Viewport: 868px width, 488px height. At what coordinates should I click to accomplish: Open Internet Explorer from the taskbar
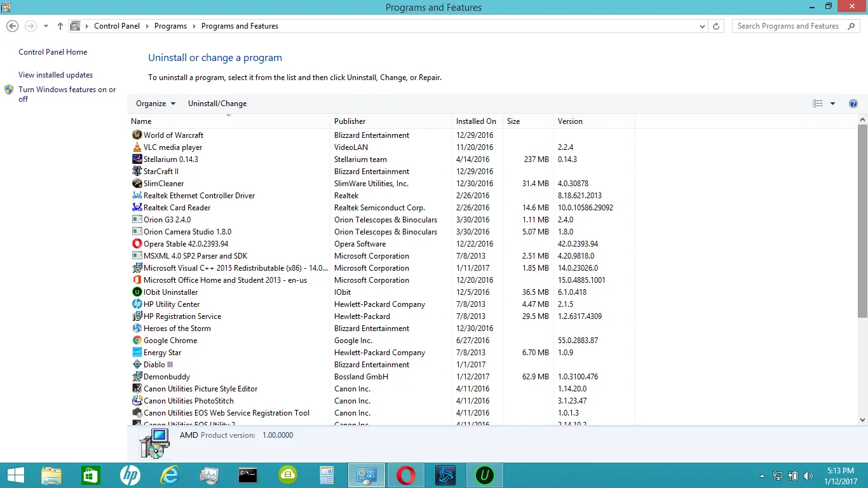[x=170, y=475]
